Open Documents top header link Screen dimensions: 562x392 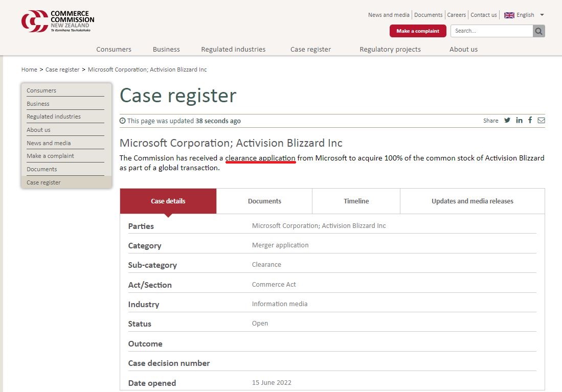[429, 15]
